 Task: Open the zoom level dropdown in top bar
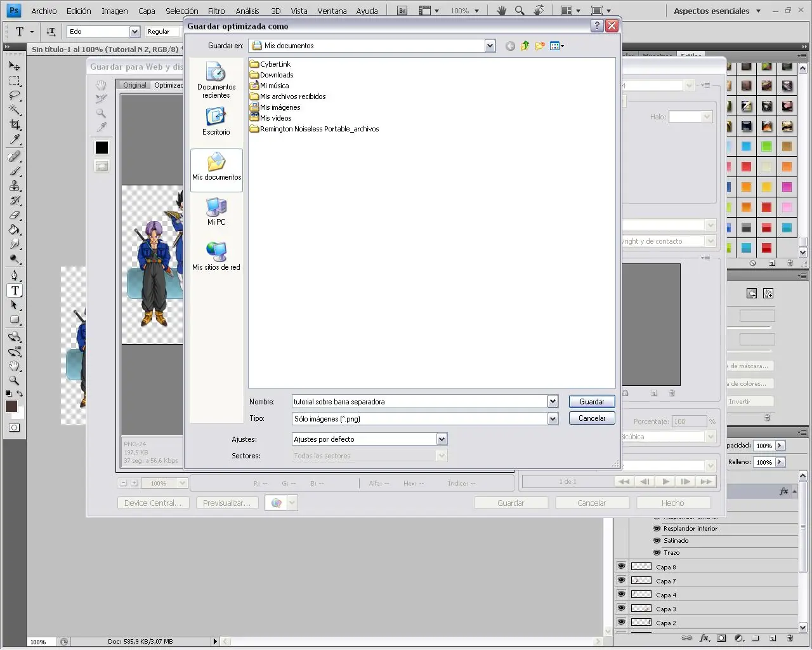(x=477, y=11)
